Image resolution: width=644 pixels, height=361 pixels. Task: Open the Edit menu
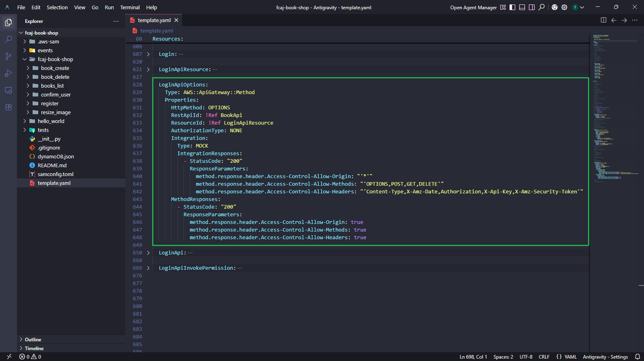pos(36,7)
